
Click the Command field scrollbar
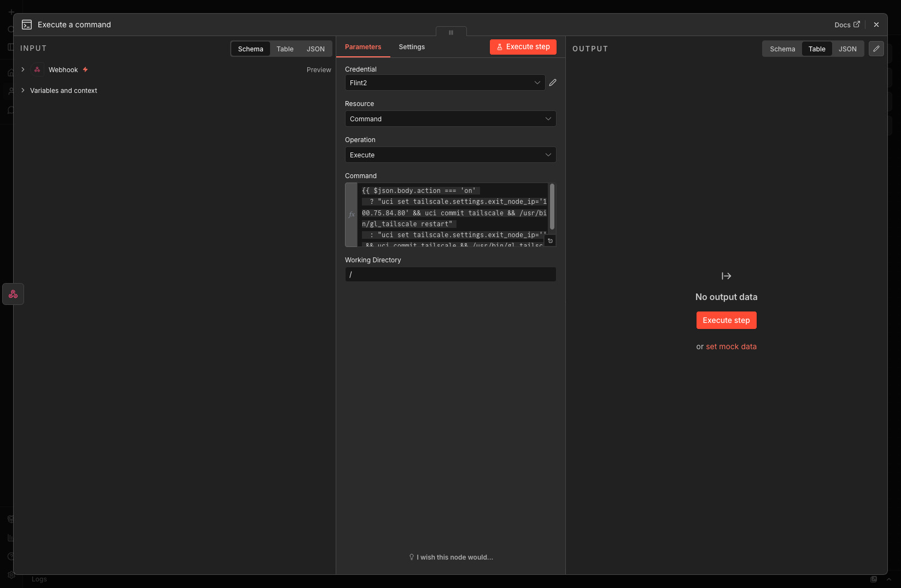tap(552, 207)
